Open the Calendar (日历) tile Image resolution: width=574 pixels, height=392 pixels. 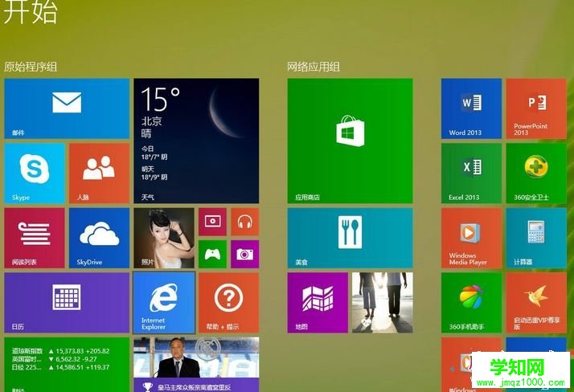pos(67,303)
